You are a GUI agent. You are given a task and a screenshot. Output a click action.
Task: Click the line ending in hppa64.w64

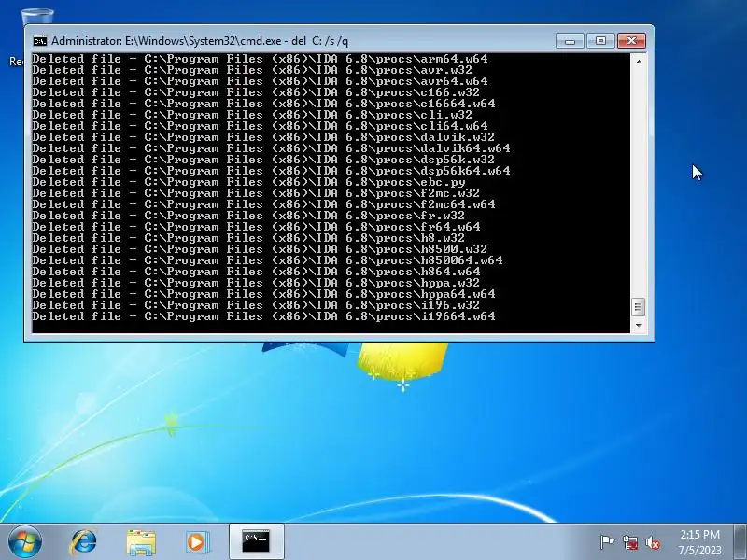point(264,294)
